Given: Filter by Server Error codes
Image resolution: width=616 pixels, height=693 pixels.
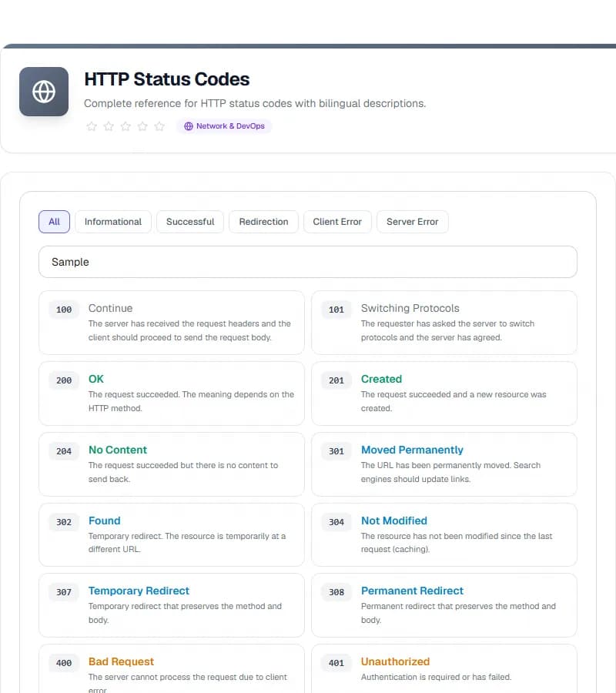Looking at the screenshot, I should (x=412, y=222).
